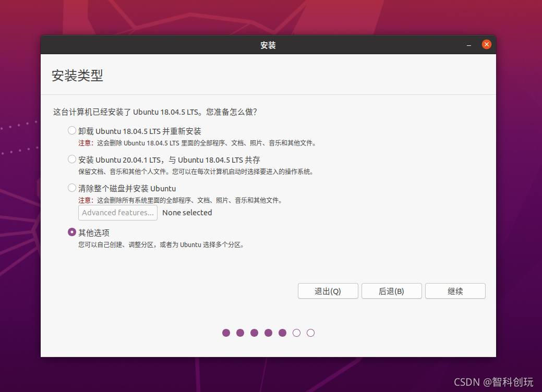Click the question about Ubuntu 18.04.5 LTS already installed
542x392 pixels.
(155, 112)
